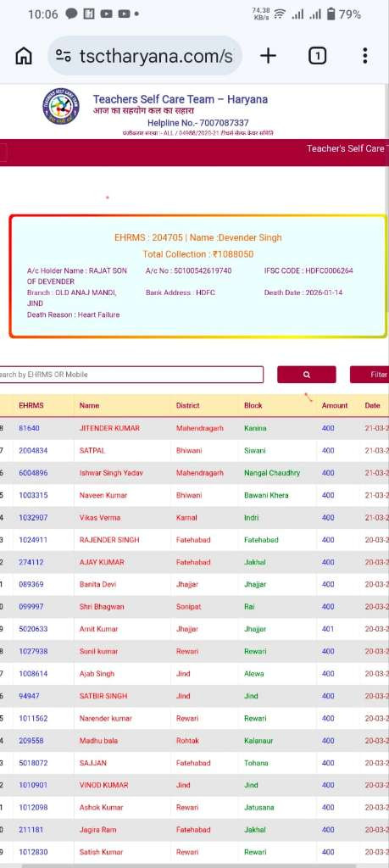Click block Tohana

point(256,763)
